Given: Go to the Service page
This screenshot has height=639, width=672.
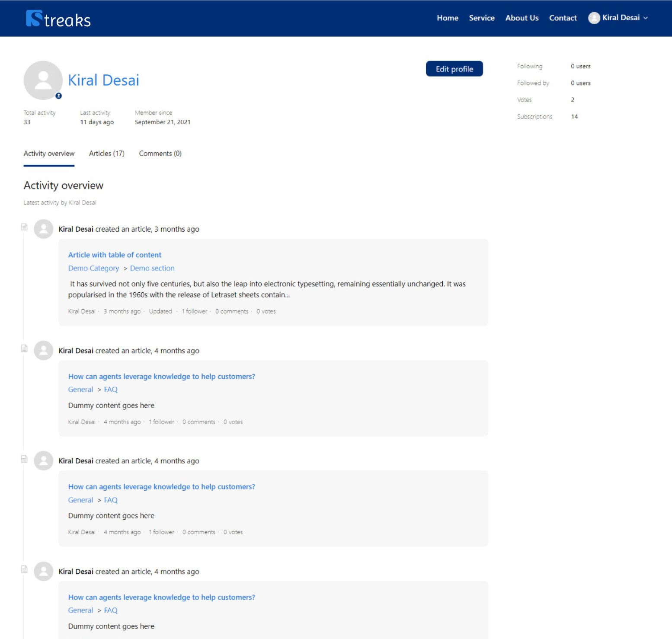Looking at the screenshot, I should pos(481,18).
